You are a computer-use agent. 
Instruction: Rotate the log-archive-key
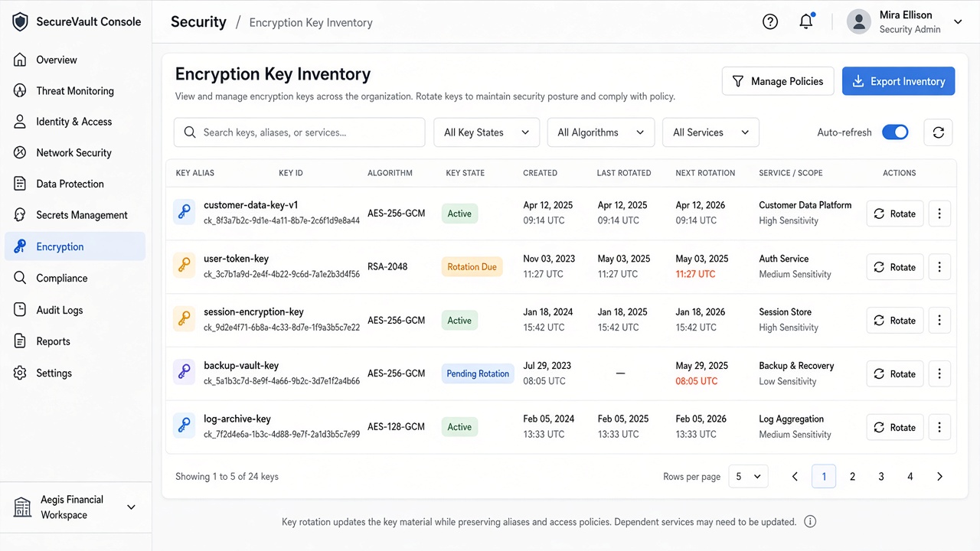tap(895, 428)
